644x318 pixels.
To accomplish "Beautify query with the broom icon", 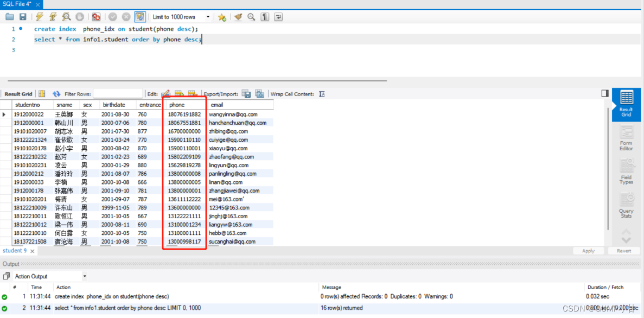I will click(238, 17).
